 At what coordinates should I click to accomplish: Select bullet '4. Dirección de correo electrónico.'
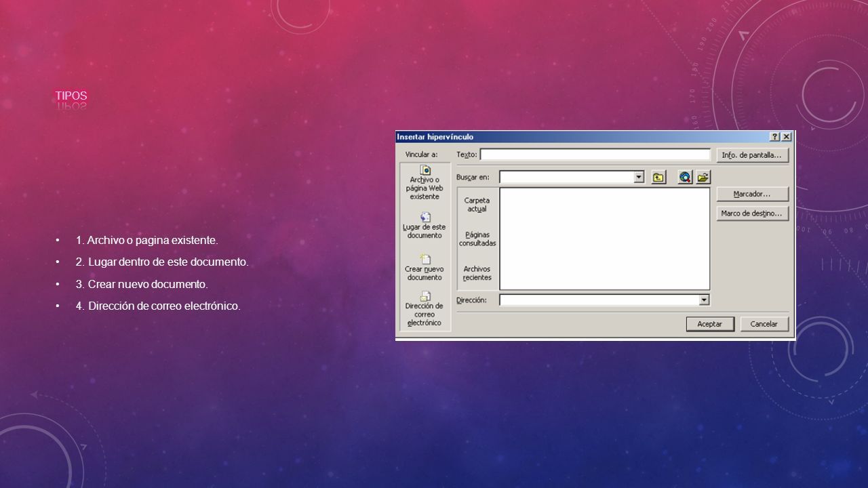pyautogui.click(x=158, y=306)
